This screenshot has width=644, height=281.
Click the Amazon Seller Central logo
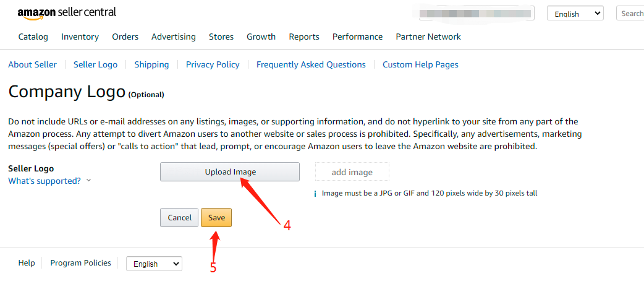[x=67, y=12]
